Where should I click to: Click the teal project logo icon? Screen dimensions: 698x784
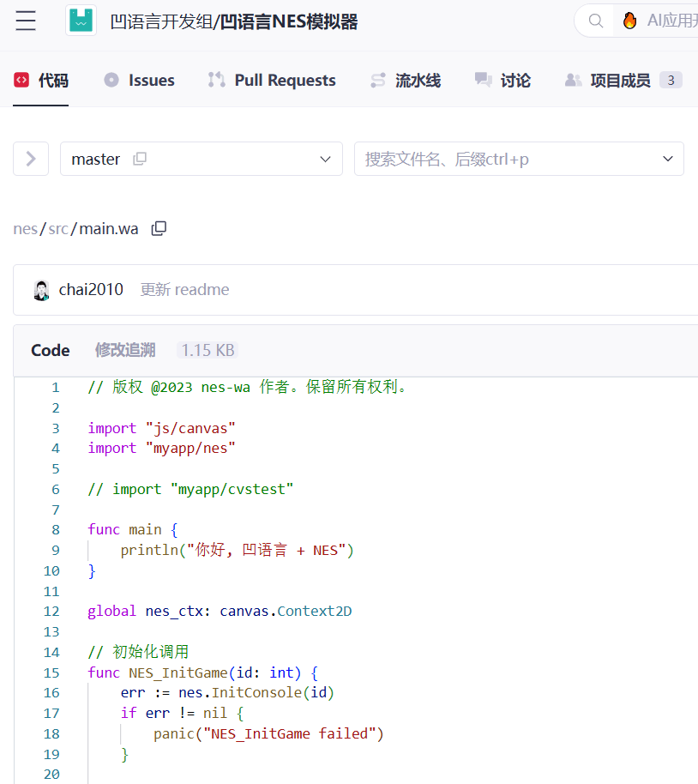[81, 21]
